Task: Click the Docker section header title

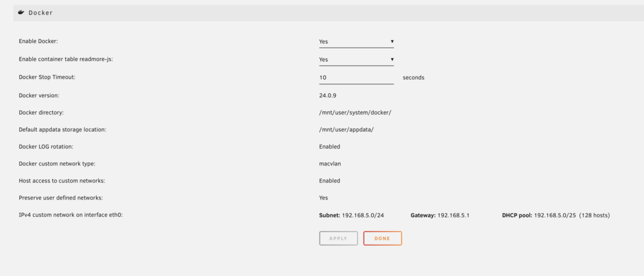Action: [41, 13]
